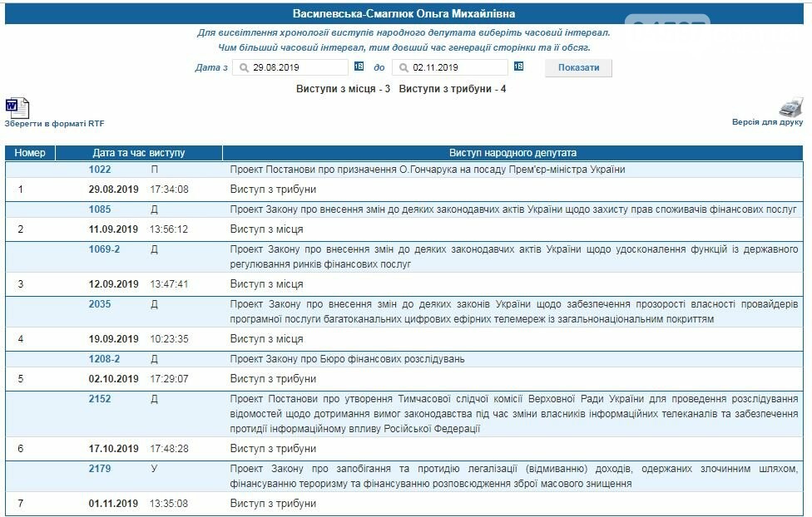Select time 13:47:41
The width and height of the screenshot is (812, 517).
[169, 284]
